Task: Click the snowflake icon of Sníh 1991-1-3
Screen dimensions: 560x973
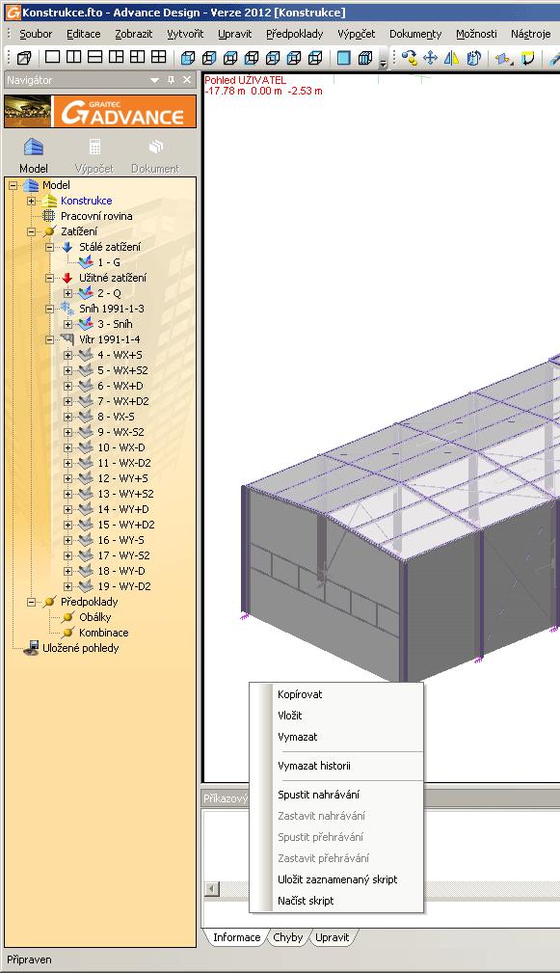Action: coord(67,309)
